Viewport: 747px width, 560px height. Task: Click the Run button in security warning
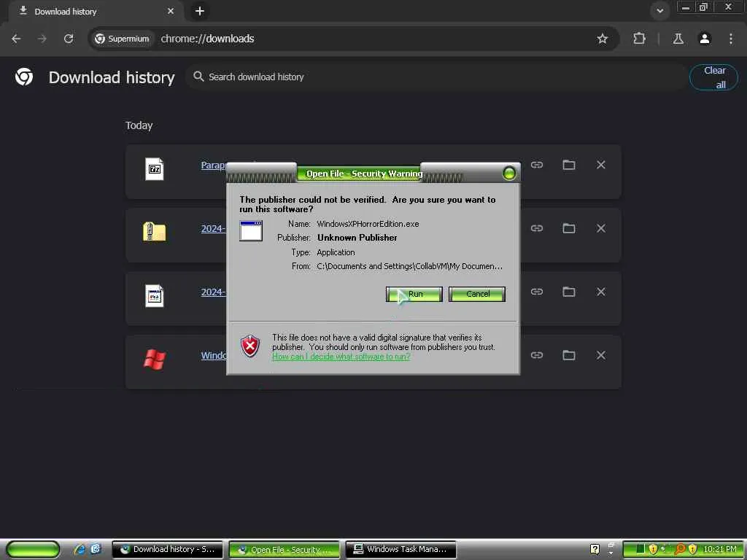coord(414,294)
